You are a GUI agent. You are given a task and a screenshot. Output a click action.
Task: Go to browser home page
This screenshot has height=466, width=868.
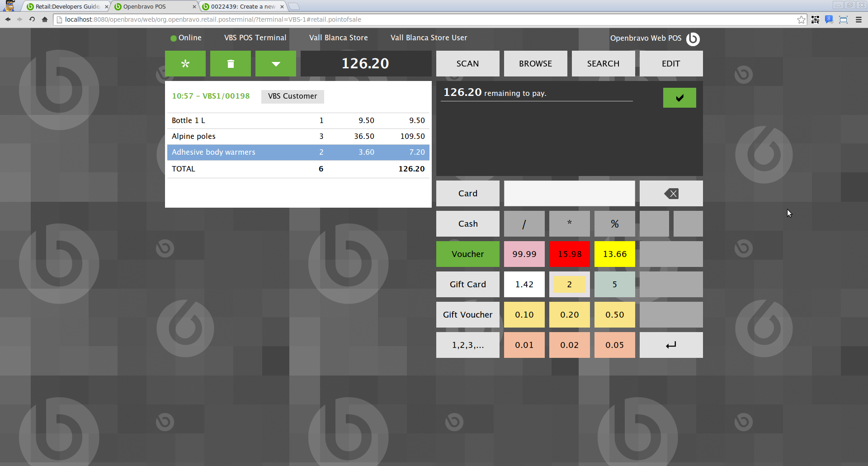(x=44, y=19)
